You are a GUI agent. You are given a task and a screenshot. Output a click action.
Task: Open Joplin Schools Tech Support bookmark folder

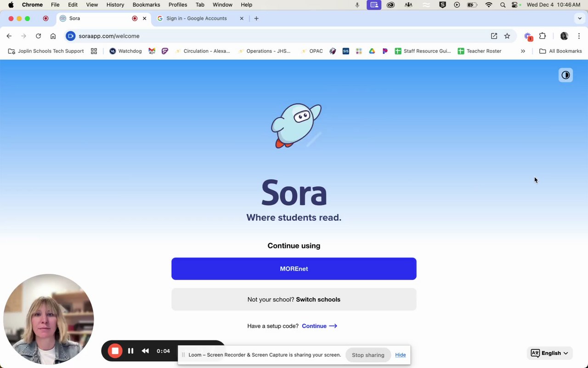tap(46, 51)
